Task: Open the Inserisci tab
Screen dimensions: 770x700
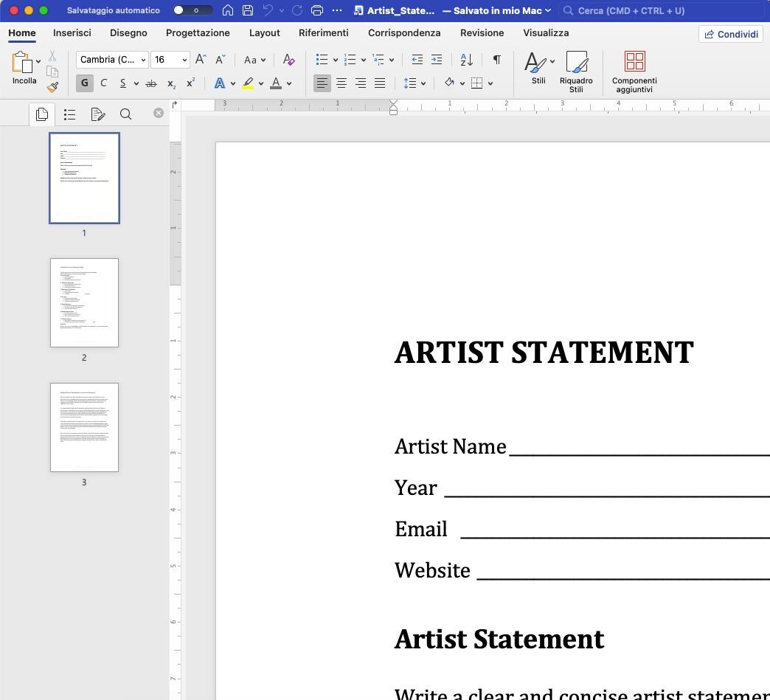Action: click(72, 33)
